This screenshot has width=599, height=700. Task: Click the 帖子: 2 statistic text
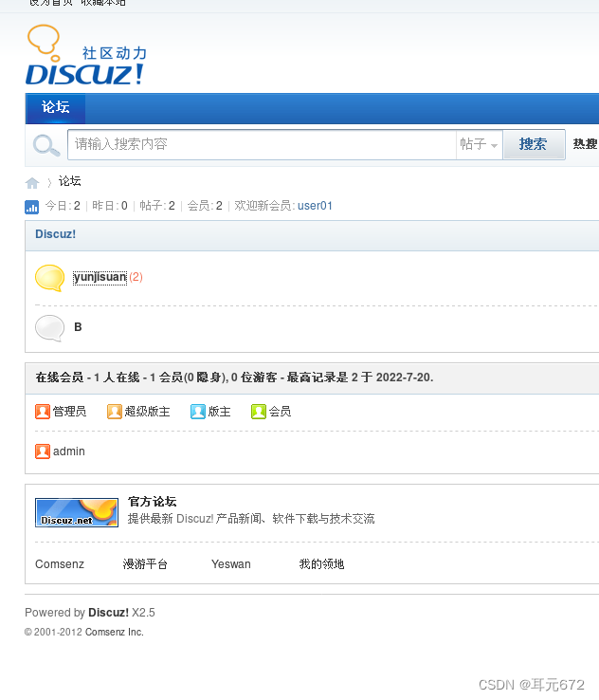tap(157, 206)
